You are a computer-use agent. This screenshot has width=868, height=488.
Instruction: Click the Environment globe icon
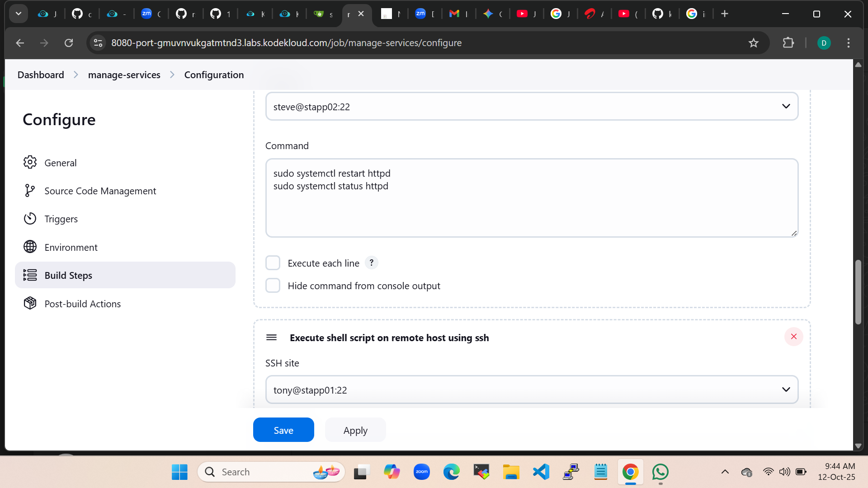tap(30, 247)
